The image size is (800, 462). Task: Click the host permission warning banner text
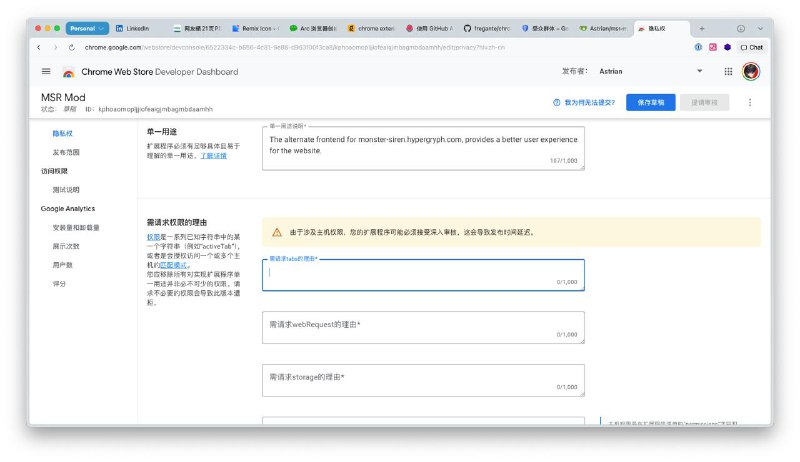[412, 233]
